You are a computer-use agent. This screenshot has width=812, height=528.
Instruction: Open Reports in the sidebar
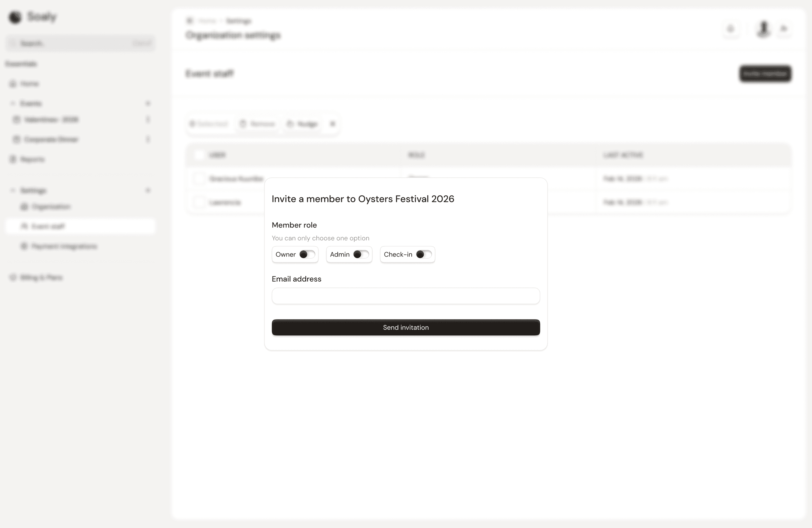[32, 159]
